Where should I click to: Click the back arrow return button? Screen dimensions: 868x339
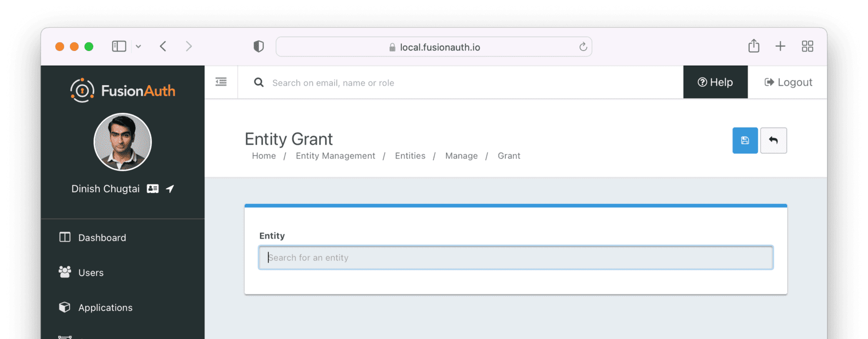coord(773,140)
